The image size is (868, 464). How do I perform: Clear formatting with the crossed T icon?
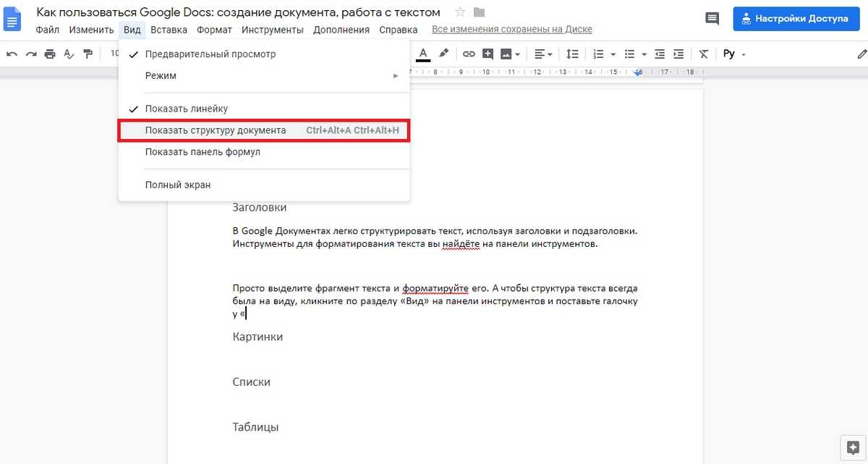pyautogui.click(x=703, y=54)
